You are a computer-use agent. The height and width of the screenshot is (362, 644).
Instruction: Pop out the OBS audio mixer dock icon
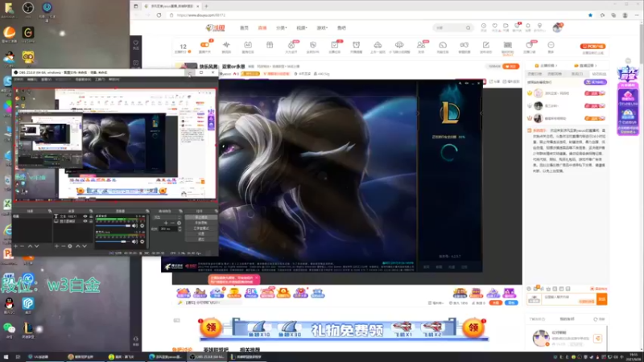pyautogui.click(x=147, y=211)
